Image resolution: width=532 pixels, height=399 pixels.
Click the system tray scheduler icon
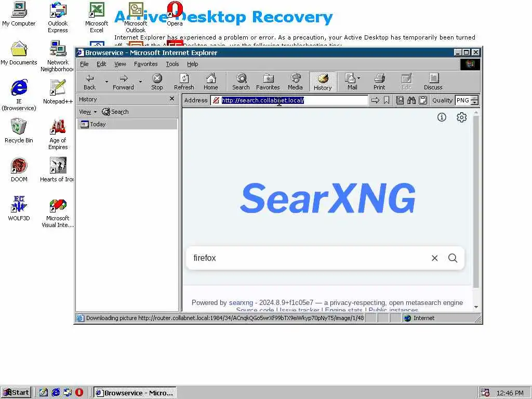point(486,393)
